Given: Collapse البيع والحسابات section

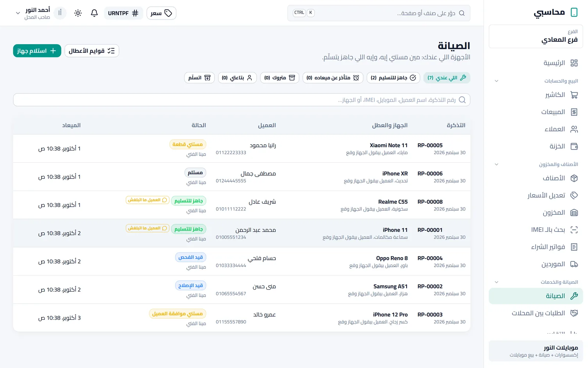Looking at the screenshot, I should point(496,81).
